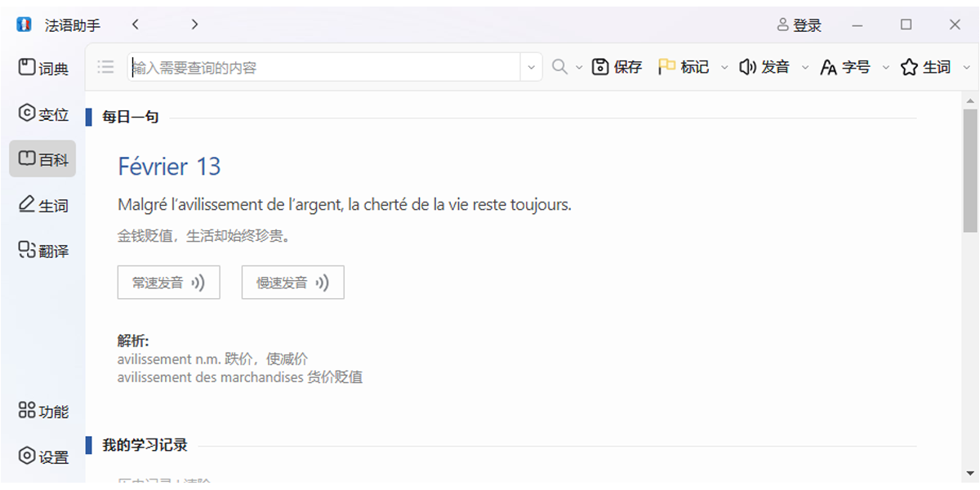This screenshot has height=490, width=980.
Task: Click the Save (保存) disk icon
Action: (601, 67)
